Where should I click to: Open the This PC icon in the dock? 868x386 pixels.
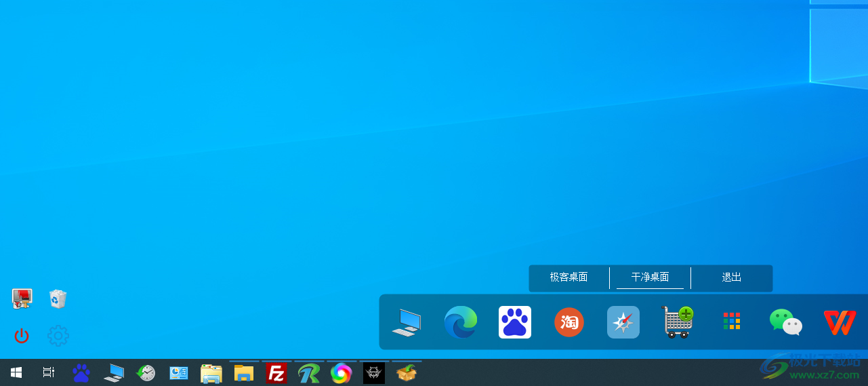407,322
